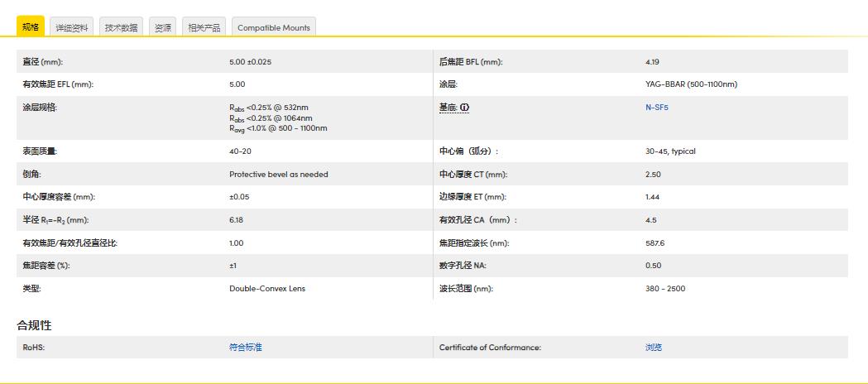This screenshot has height=384, width=868.
Task: Open the 相关产品 tab
Action: pos(204,27)
